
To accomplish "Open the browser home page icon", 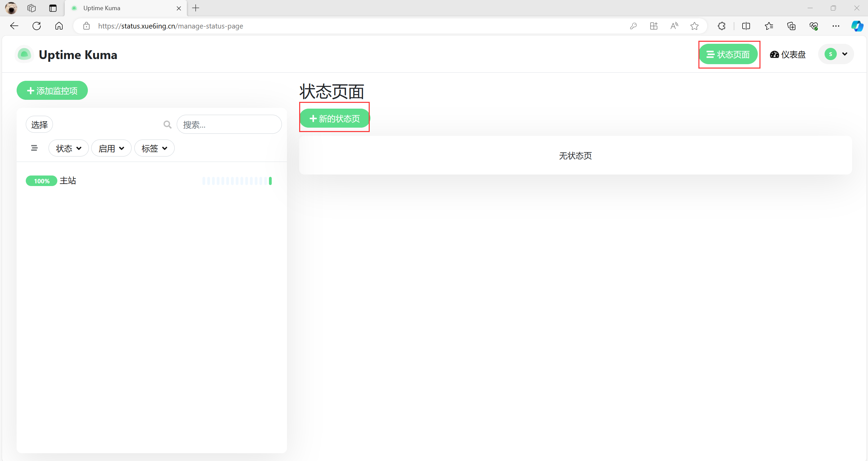I will point(59,26).
